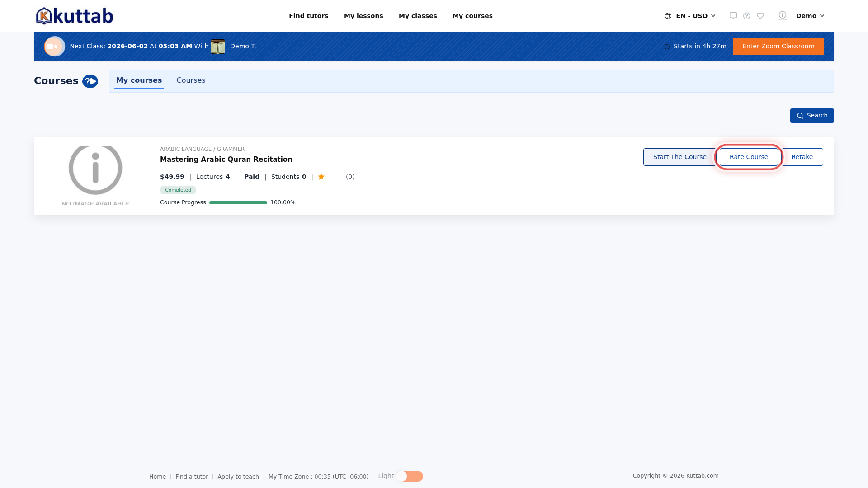Open the Home footer link

pos(157,477)
